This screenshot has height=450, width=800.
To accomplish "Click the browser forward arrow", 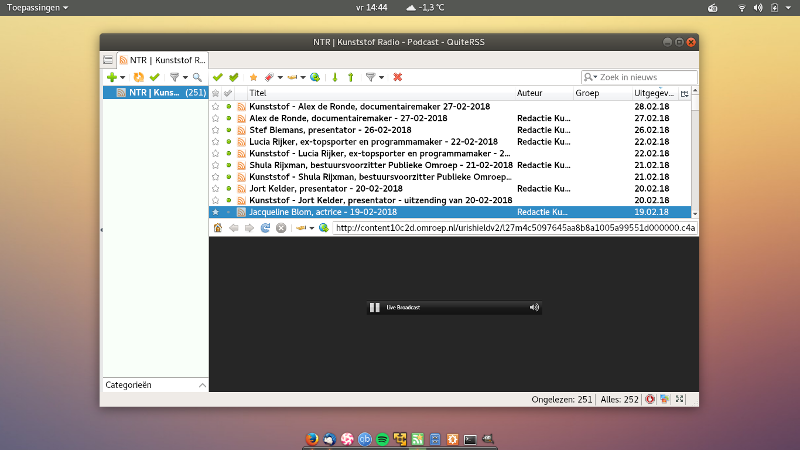I will (249, 228).
